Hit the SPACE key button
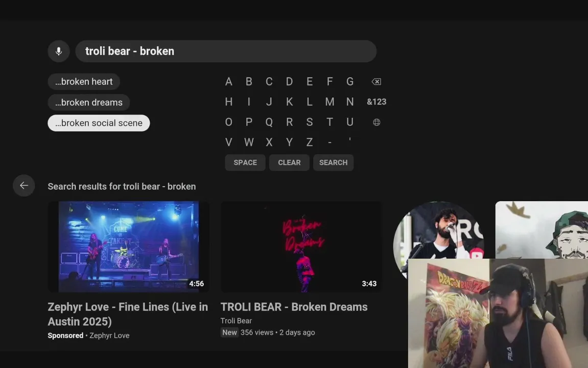 245,163
